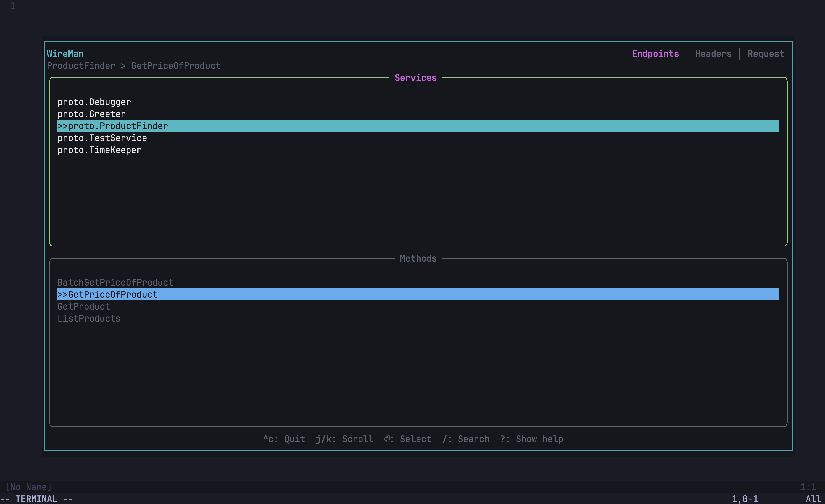This screenshot has height=504, width=825.
Task: Choose the ListProducts method
Action: pos(89,318)
